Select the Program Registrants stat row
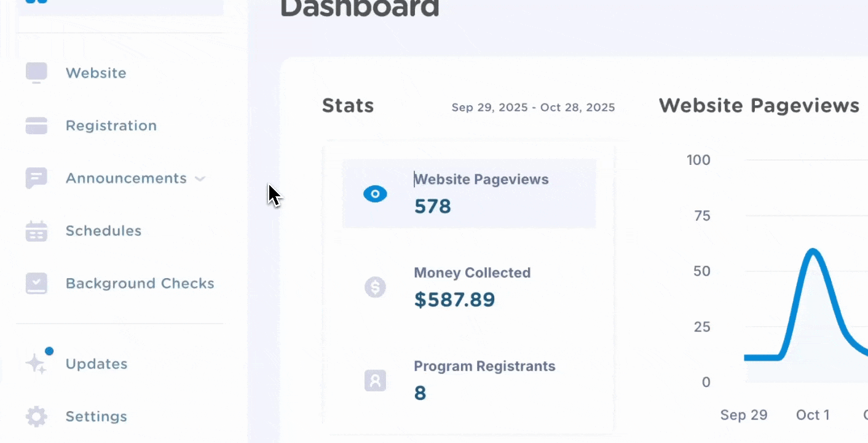This screenshot has width=868, height=443. (469, 380)
